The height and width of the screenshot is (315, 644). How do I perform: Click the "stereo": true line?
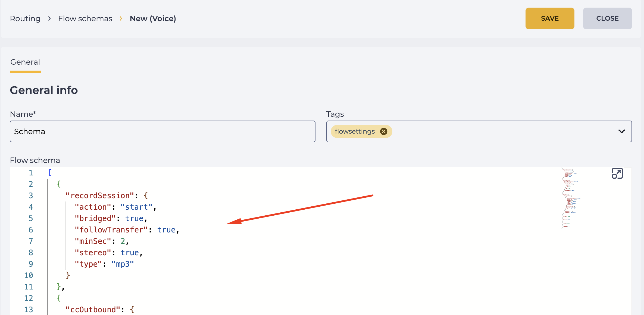tap(109, 253)
